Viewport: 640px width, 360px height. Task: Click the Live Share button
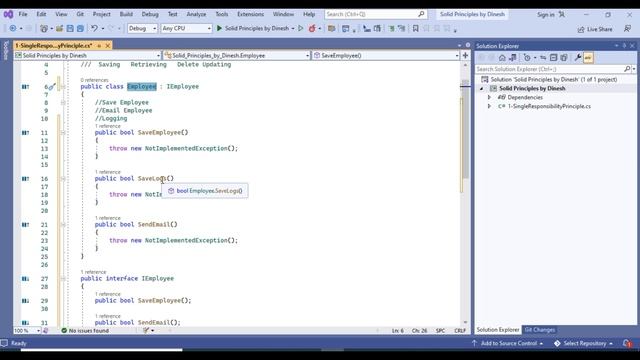(x=595, y=29)
